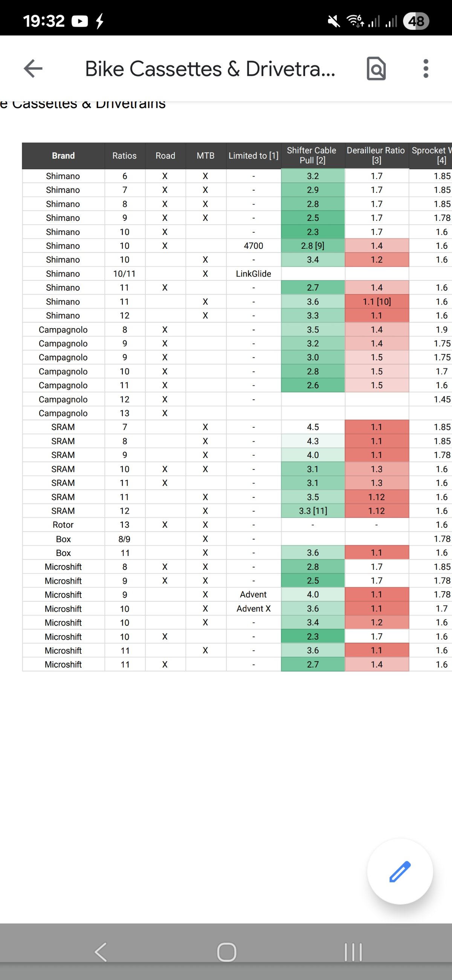Open the three-dot overflow menu
The height and width of the screenshot is (980, 452).
426,69
